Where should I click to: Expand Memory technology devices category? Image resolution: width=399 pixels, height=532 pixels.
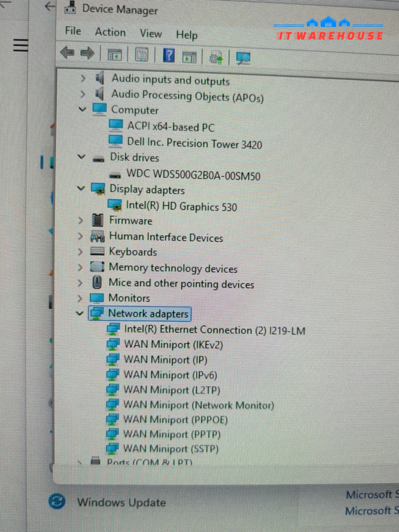[80, 268]
